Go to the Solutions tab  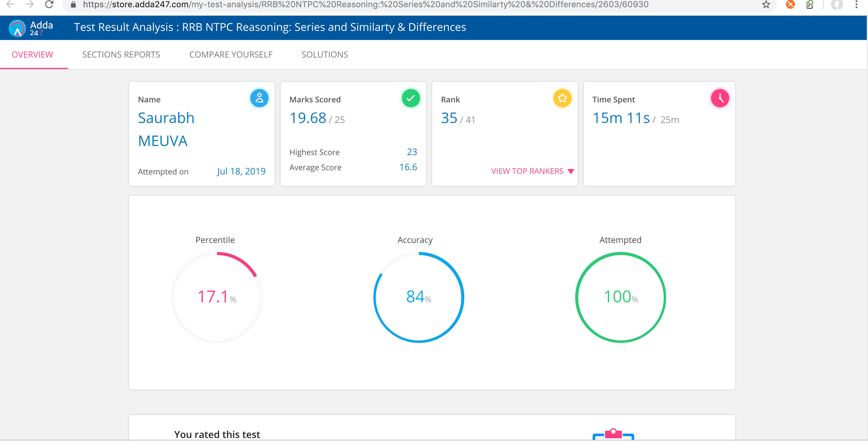325,55
